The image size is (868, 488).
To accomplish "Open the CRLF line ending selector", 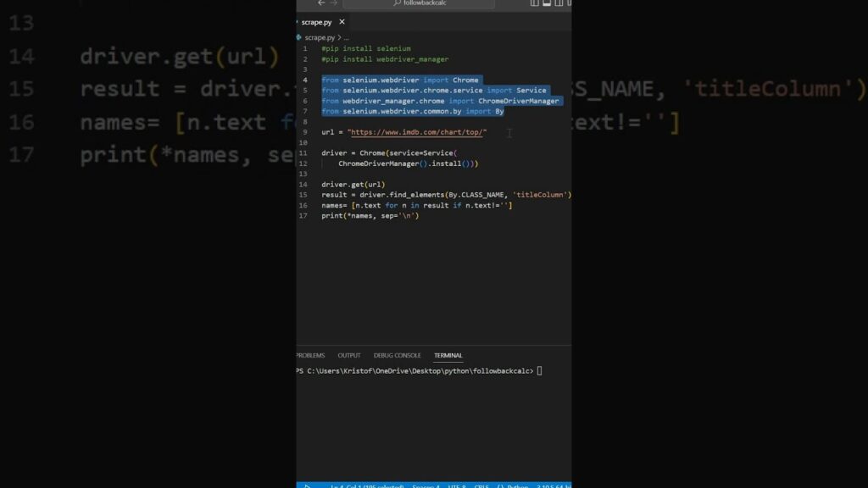I will pyautogui.click(x=481, y=485).
